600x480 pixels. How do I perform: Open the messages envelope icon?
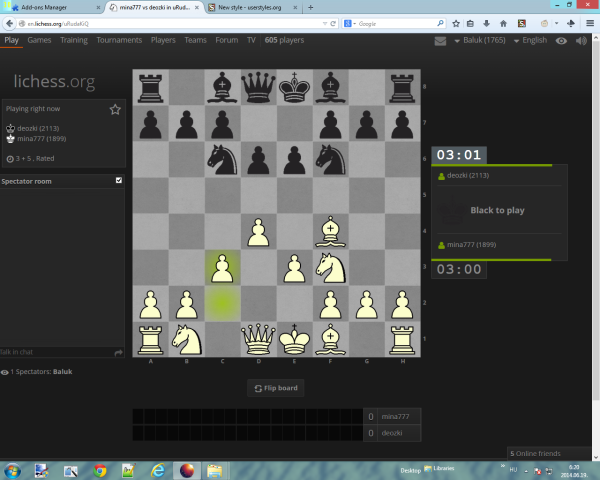440,41
